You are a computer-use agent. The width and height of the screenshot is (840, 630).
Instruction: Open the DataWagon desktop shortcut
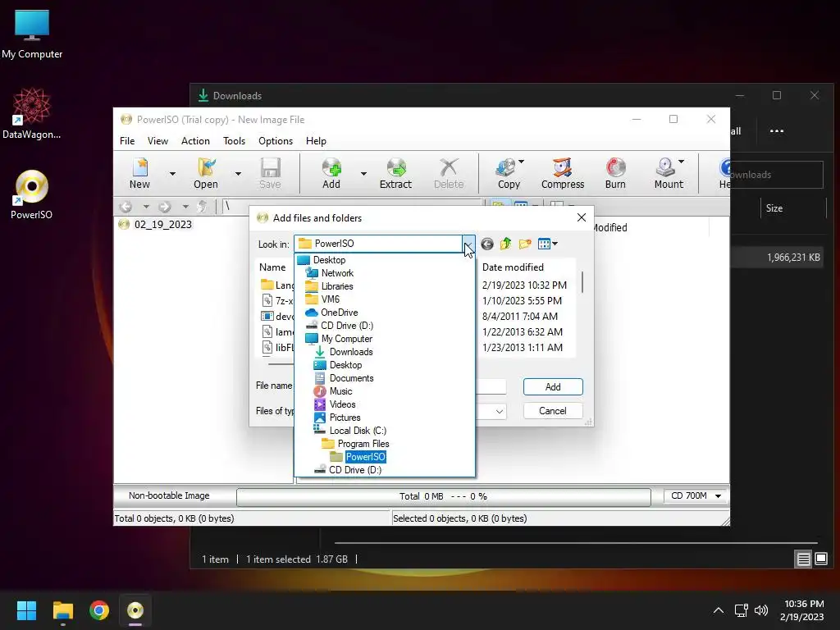click(x=32, y=114)
